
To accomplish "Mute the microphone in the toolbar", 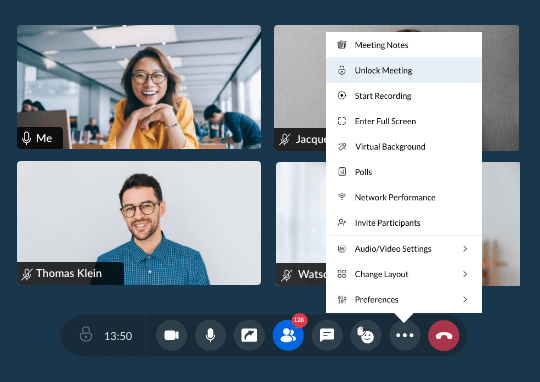I will point(210,335).
